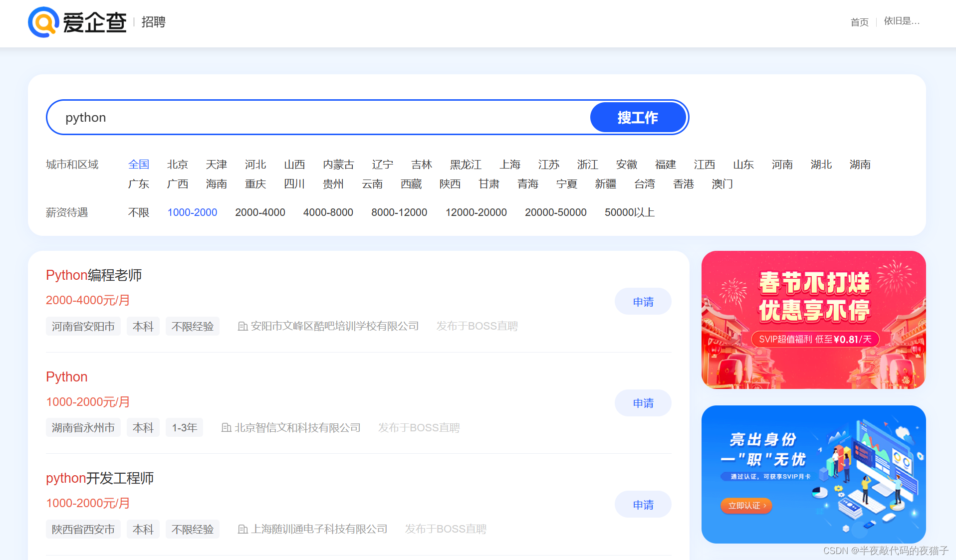Pick the 山东 region option

point(743,165)
